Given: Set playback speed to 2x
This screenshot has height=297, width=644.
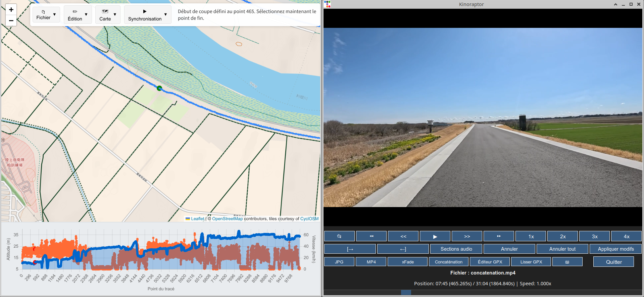Looking at the screenshot, I should (562, 236).
